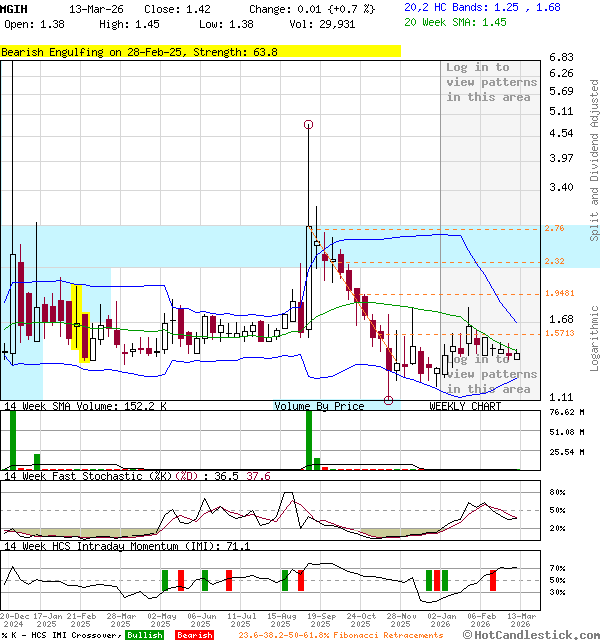Click the last red IMI crossover bar

(x=492, y=579)
